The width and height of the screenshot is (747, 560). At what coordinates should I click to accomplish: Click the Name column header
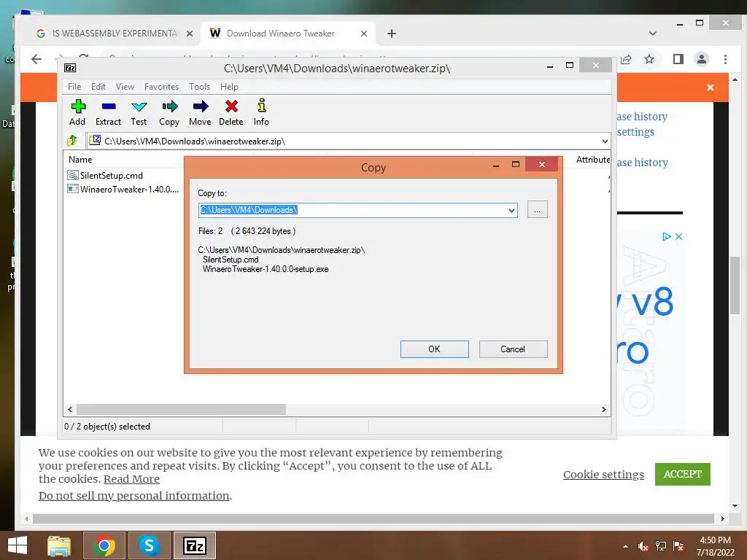(80, 160)
